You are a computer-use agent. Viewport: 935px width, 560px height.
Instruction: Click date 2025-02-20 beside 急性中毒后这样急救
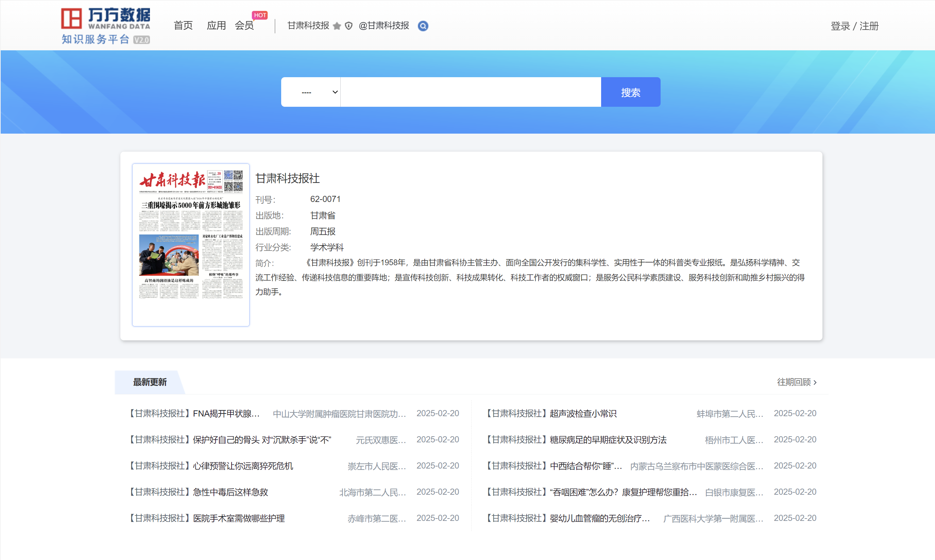438,492
